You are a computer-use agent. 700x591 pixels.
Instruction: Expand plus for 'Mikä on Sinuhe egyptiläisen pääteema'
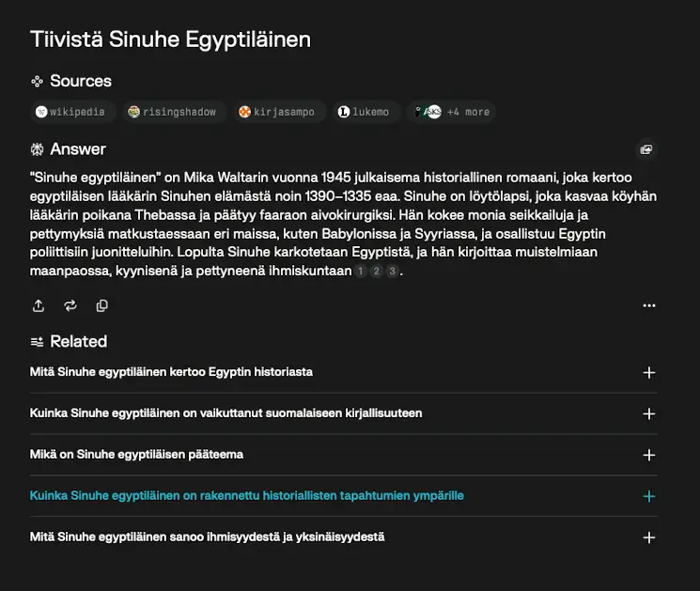(649, 455)
